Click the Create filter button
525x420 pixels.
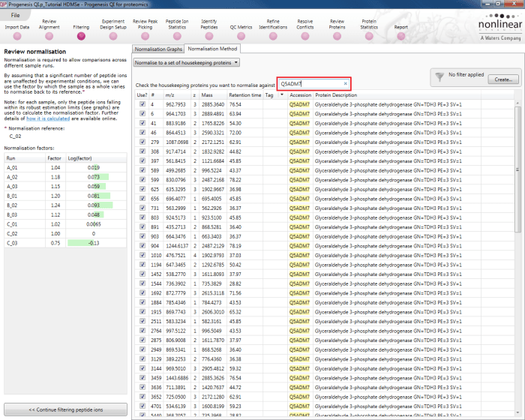click(503, 79)
